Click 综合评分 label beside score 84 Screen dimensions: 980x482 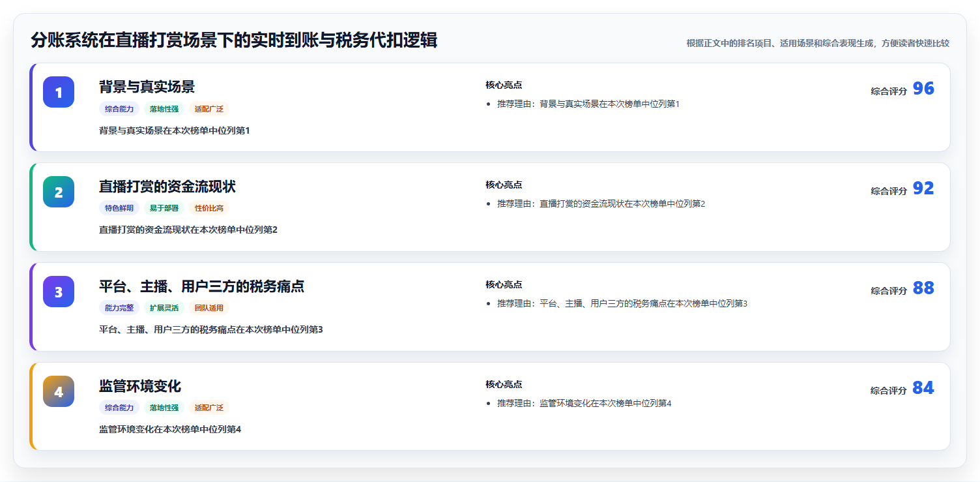point(889,391)
